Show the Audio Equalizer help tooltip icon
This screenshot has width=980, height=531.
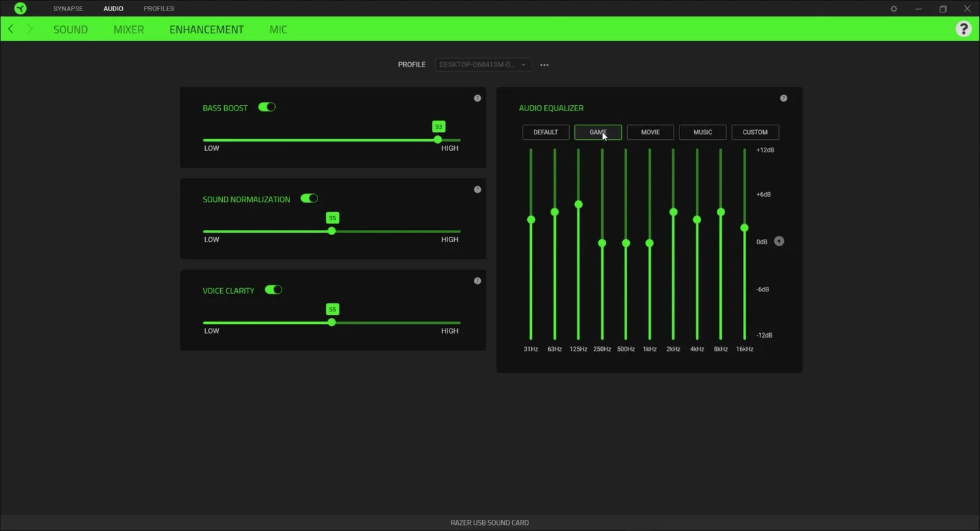click(783, 98)
